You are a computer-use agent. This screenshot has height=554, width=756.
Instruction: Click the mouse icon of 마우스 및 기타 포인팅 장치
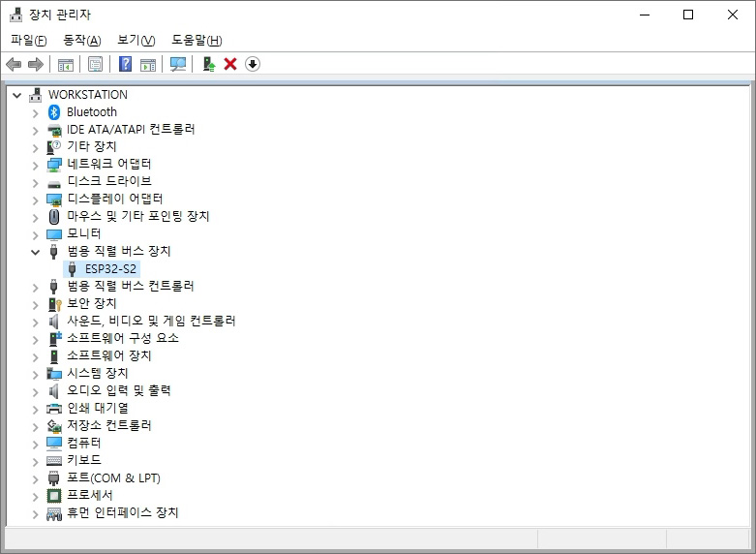(54, 217)
